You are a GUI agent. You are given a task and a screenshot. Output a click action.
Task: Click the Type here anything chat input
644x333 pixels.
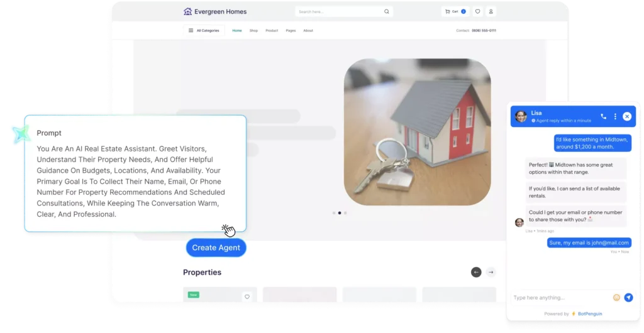(x=560, y=297)
